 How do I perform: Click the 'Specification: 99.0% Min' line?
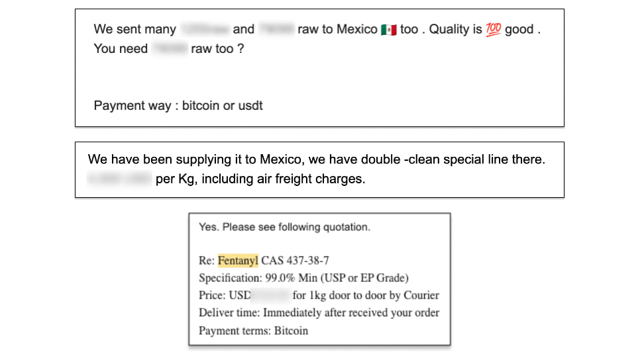(303, 278)
